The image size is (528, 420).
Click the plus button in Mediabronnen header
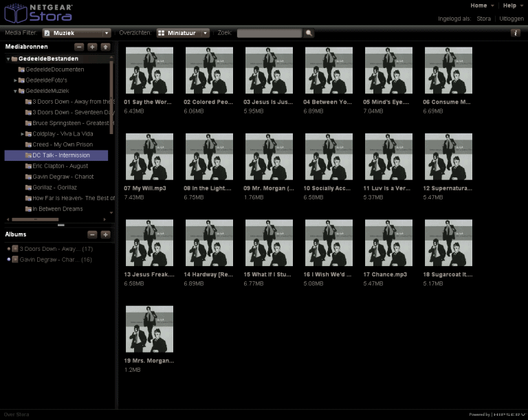pos(92,47)
